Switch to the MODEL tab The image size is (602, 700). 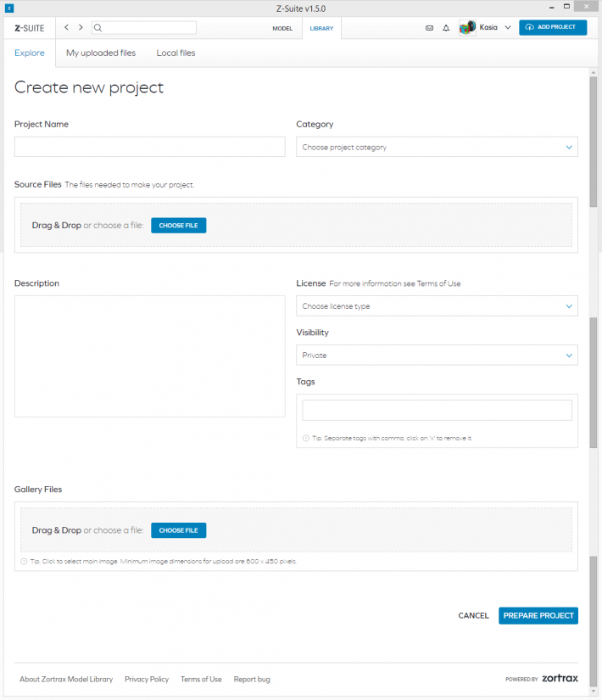pos(282,28)
